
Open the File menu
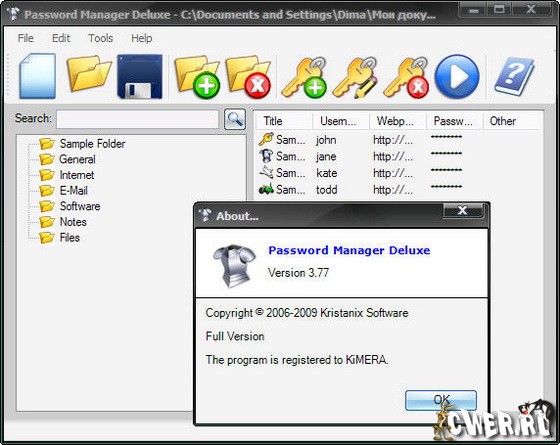tap(26, 38)
